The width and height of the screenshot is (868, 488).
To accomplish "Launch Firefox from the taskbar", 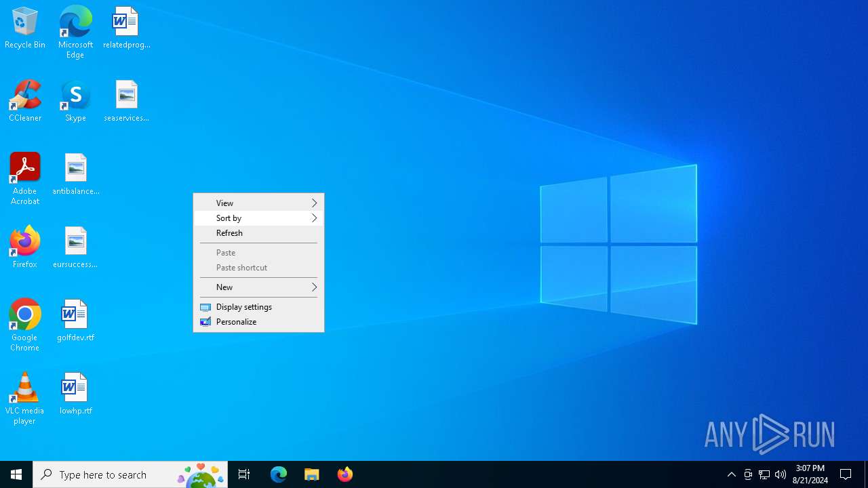I will (x=345, y=474).
